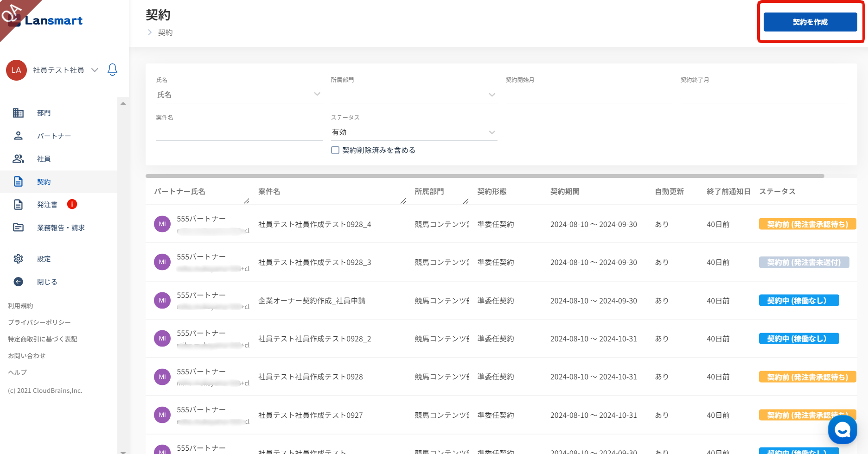Open the 設定 gear icon
The image size is (868, 454).
[18, 259]
